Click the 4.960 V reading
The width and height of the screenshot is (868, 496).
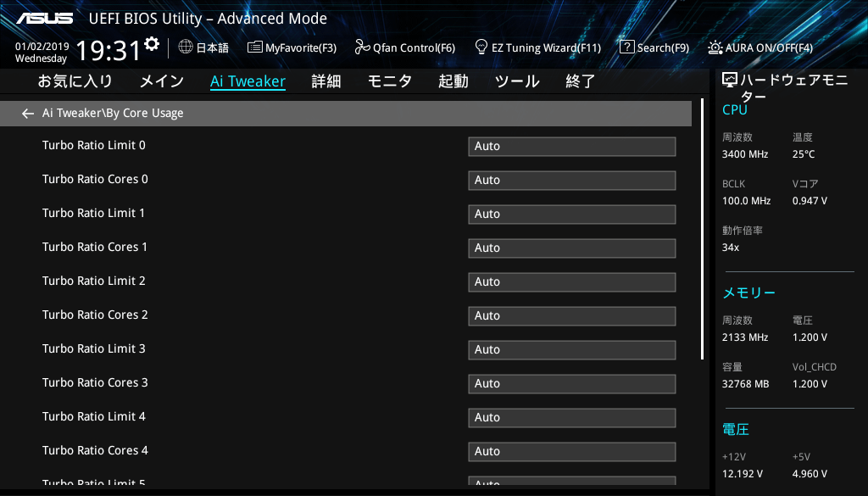[x=810, y=474]
